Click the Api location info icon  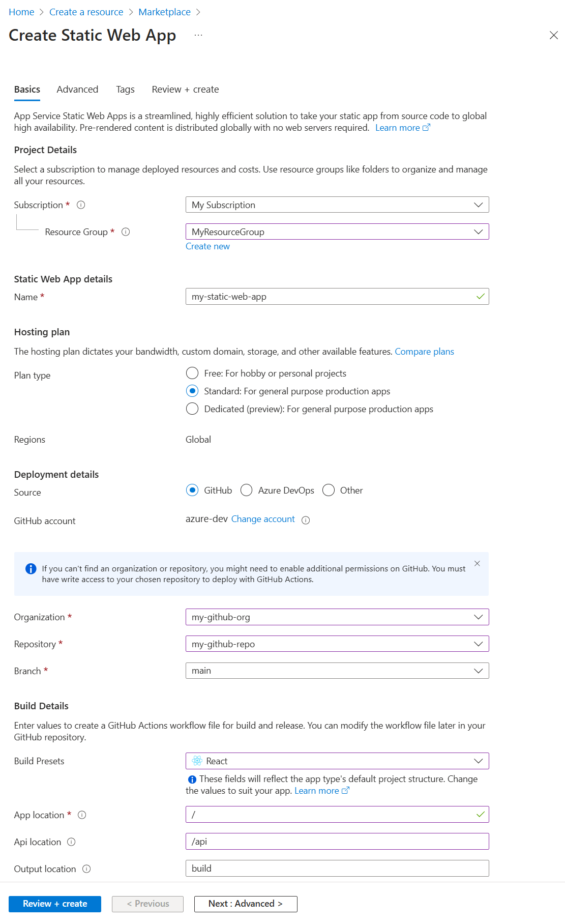click(x=71, y=842)
